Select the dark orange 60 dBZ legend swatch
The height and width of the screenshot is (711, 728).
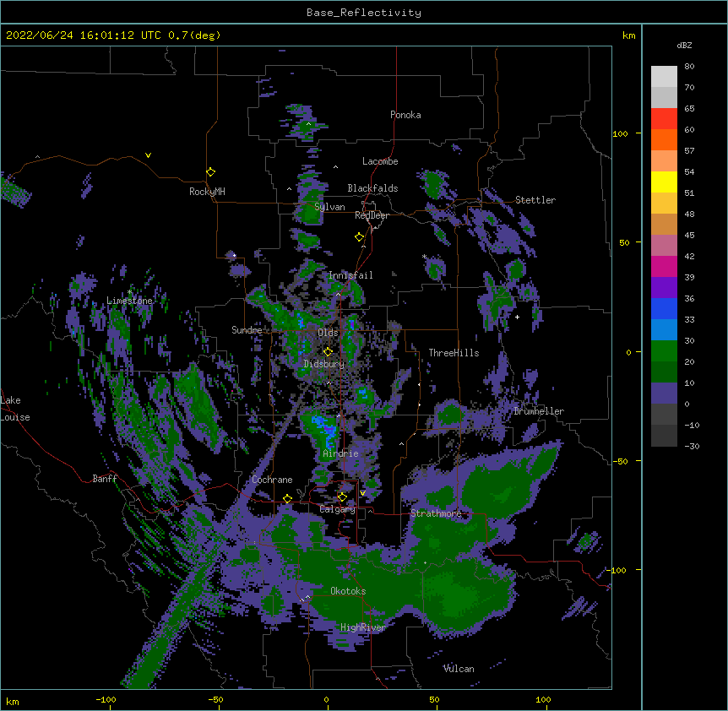pos(664,139)
